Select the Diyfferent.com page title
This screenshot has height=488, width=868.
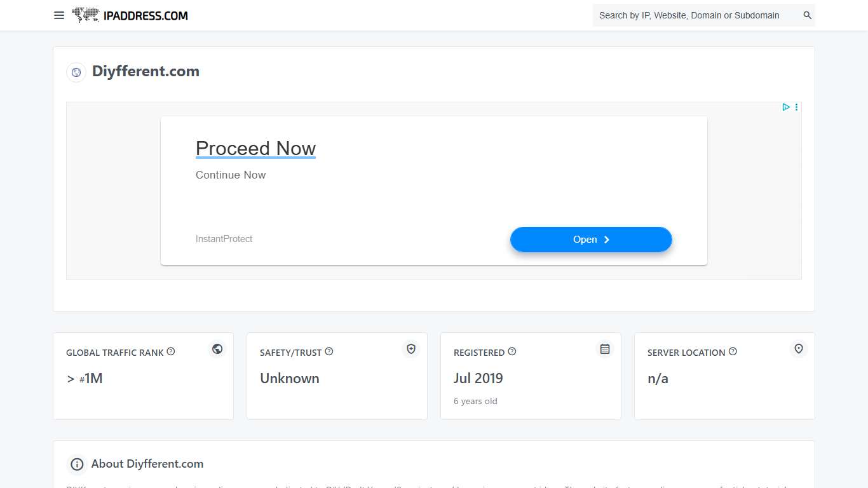[145, 71]
